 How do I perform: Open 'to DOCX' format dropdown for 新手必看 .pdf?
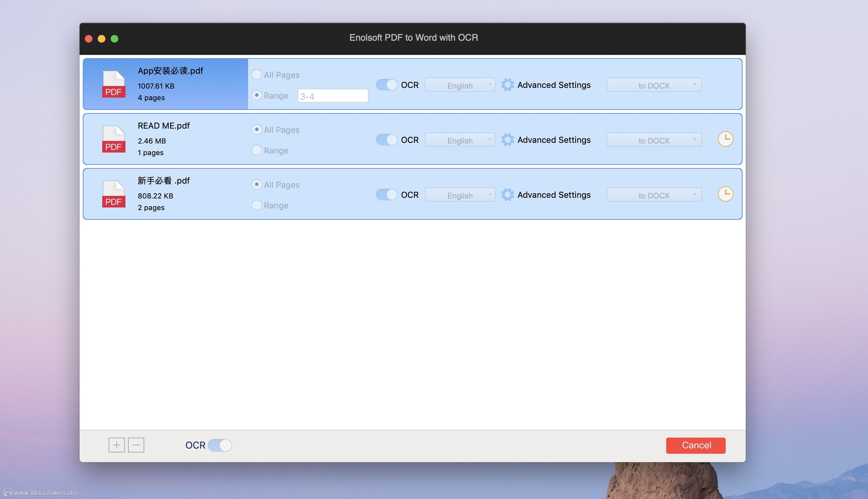pos(654,194)
